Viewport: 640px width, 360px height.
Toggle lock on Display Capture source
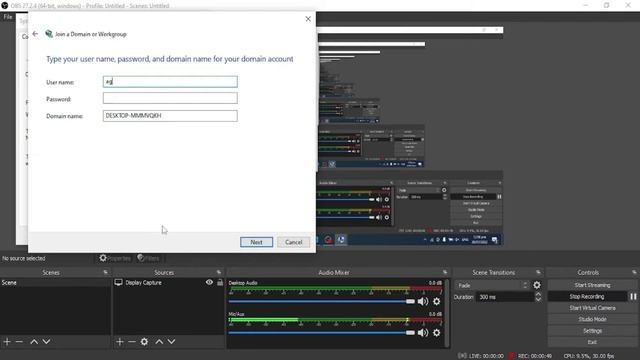(220, 282)
